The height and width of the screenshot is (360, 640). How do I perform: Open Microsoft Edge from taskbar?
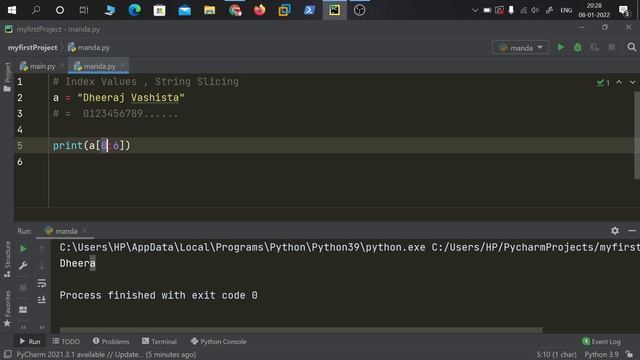pyautogui.click(x=135, y=10)
